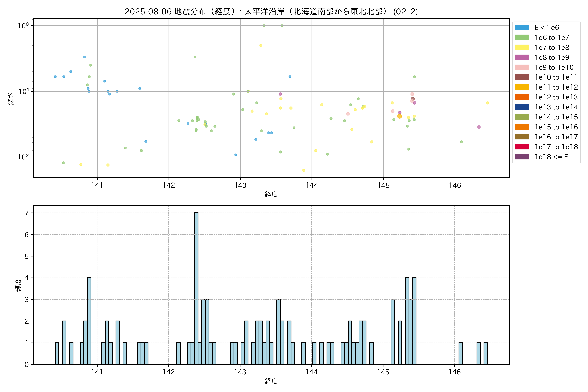588x392 pixels.
Task: Click the orange 1e11 to 1e12 legend swatch
Action: pos(522,87)
